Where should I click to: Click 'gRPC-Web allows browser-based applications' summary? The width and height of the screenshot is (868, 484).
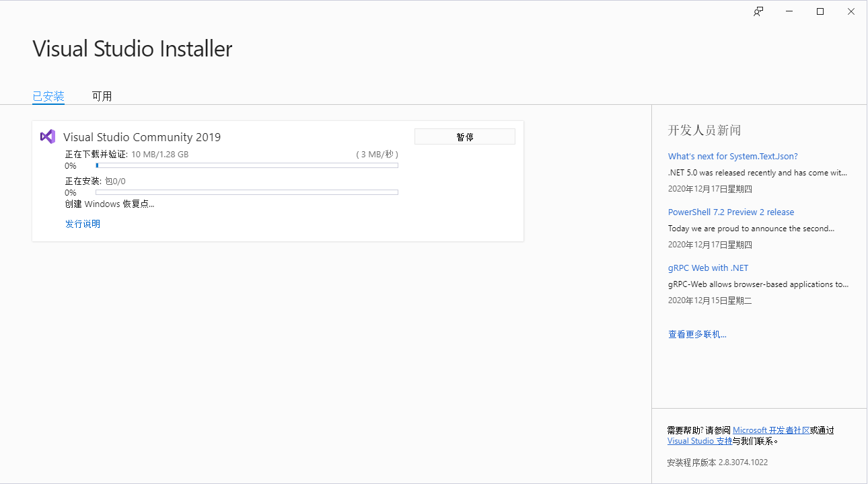point(758,284)
